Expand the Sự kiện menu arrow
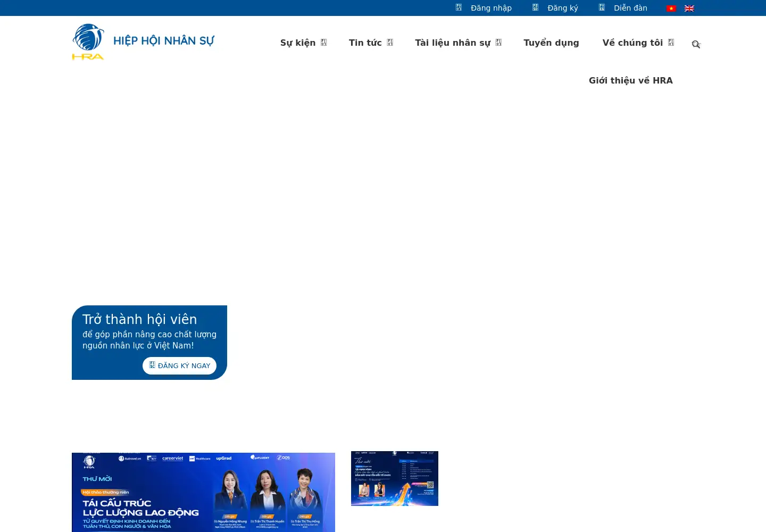This screenshot has width=766, height=532. (x=323, y=43)
